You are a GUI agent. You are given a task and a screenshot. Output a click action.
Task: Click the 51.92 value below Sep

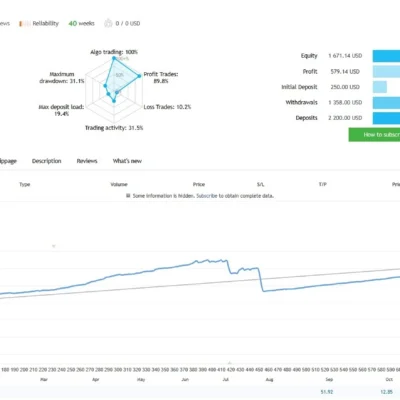point(327,392)
